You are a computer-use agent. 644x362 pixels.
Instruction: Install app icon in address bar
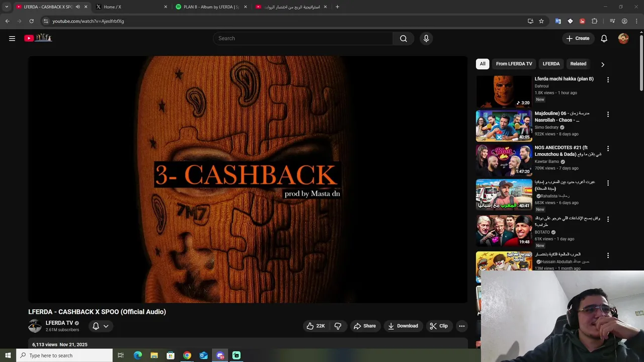[530, 21]
